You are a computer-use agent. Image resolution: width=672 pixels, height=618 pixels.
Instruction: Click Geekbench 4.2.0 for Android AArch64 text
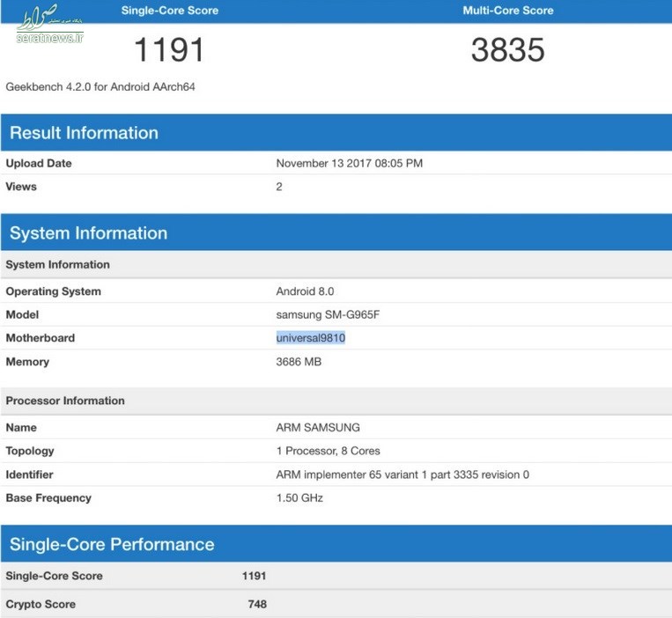[100, 87]
